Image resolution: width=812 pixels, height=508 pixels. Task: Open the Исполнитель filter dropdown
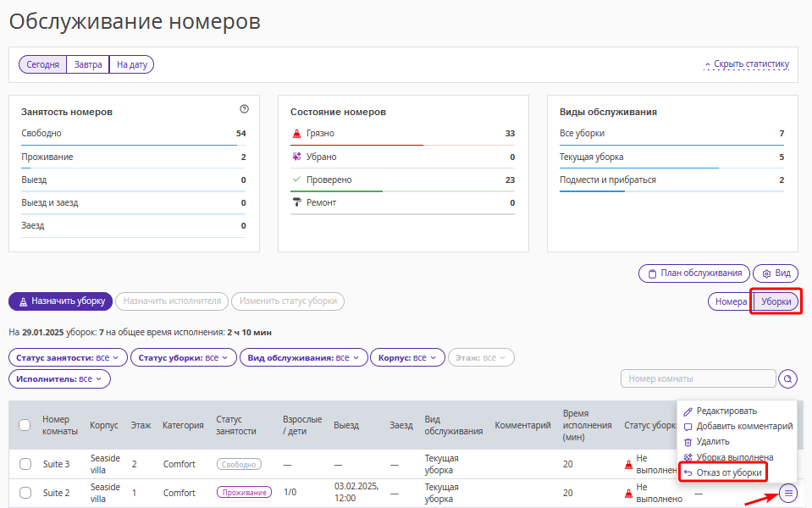59,379
